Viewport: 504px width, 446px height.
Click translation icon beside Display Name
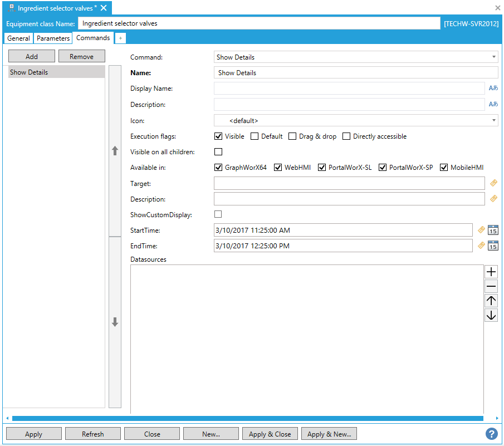(x=493, y=88)
